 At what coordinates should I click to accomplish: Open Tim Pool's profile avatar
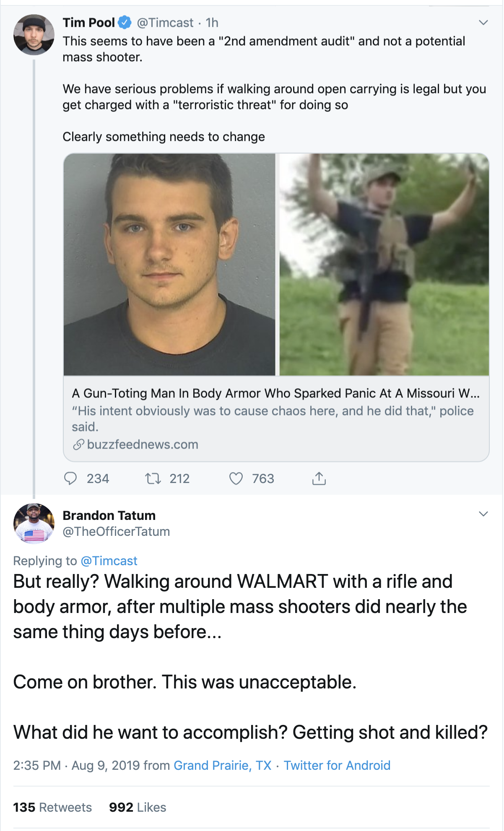coord(34,35)
